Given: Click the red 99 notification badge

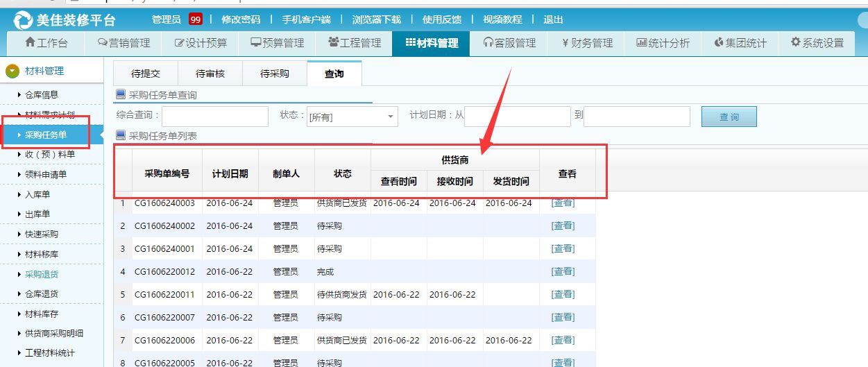Looking at the screenshot, I should point(195,19).
